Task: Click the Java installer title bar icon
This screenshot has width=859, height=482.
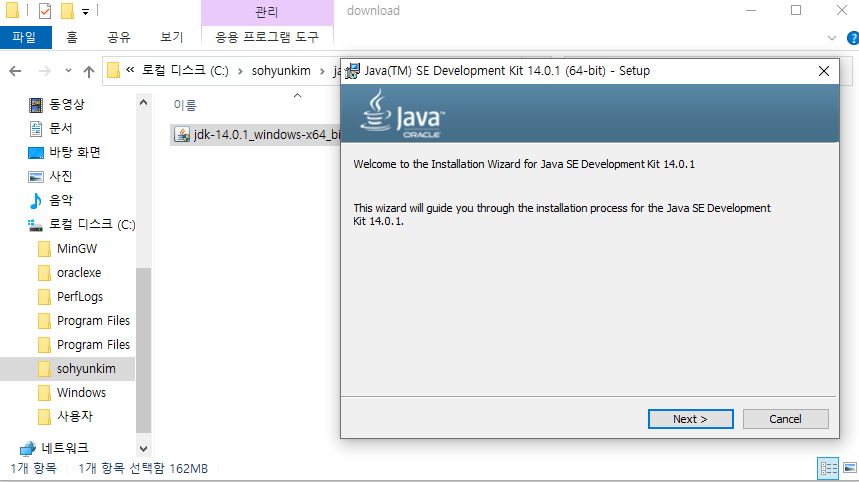Action: 352,71
